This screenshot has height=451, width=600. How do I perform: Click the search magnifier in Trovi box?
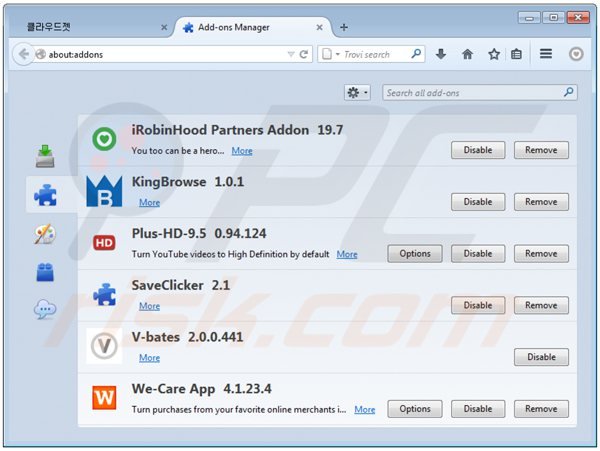click(416, 54)
